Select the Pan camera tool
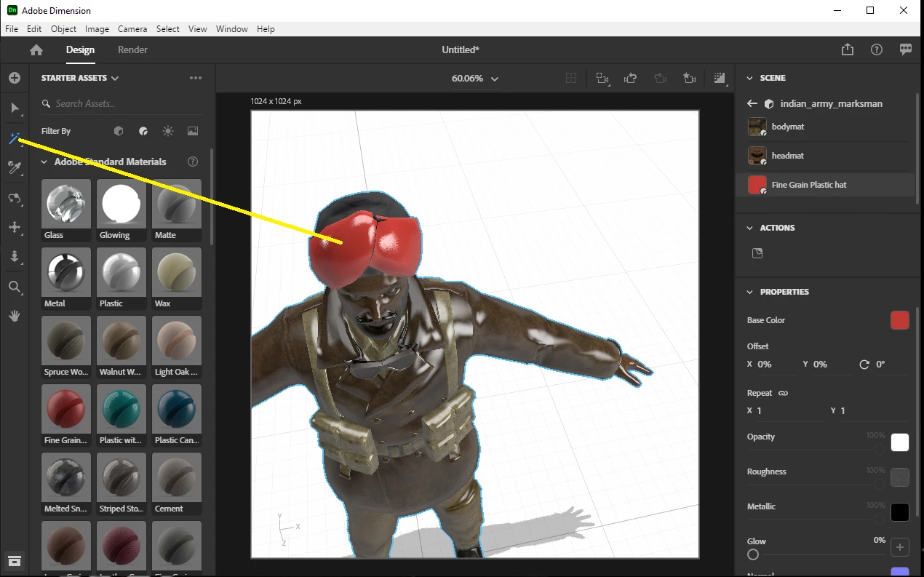 click(15, 228)
